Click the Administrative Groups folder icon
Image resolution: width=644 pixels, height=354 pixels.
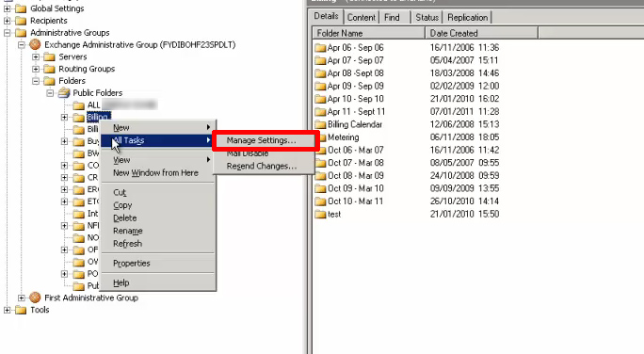pos(21,32)
